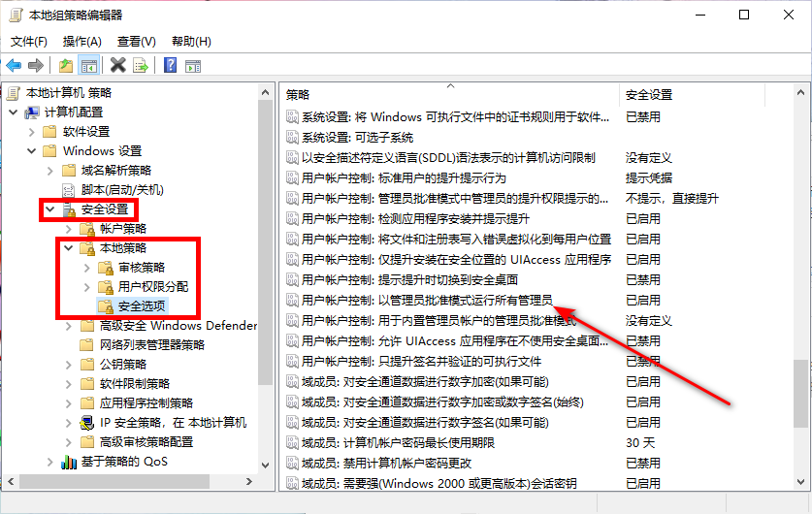812x514 pixels.
Task: Click the Export list toolbar icon
Action: point(141,66)
